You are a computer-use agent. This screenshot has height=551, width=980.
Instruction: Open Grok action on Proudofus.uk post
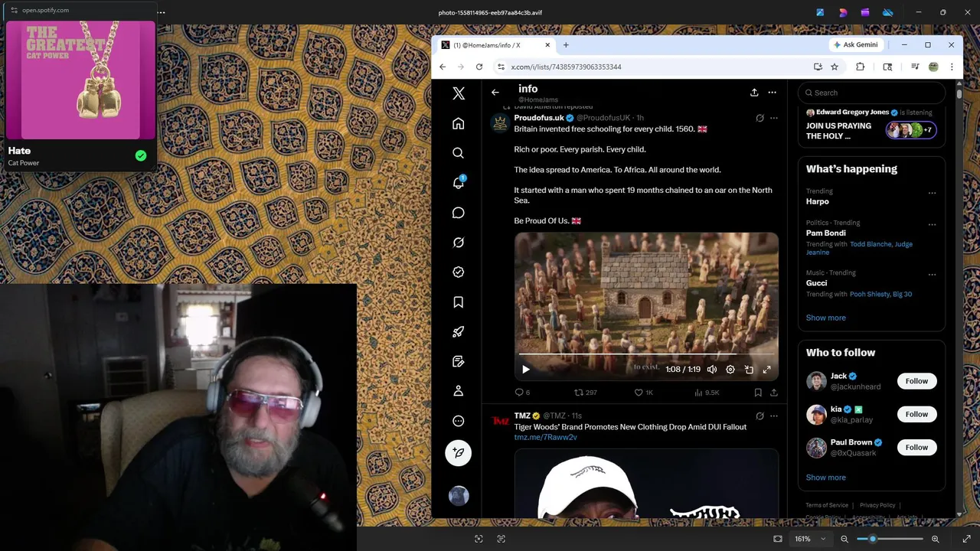[759, 118]
